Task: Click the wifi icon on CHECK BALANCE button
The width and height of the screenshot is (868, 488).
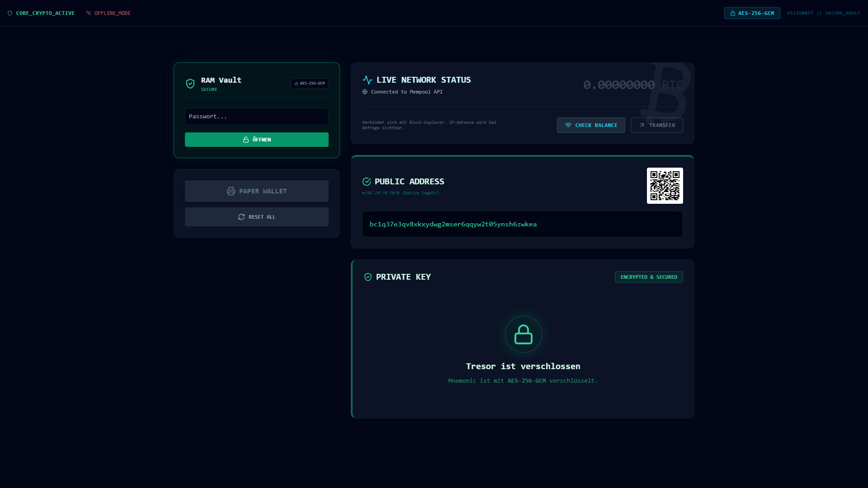Action: pyautogui.click(x=569, y=125)
